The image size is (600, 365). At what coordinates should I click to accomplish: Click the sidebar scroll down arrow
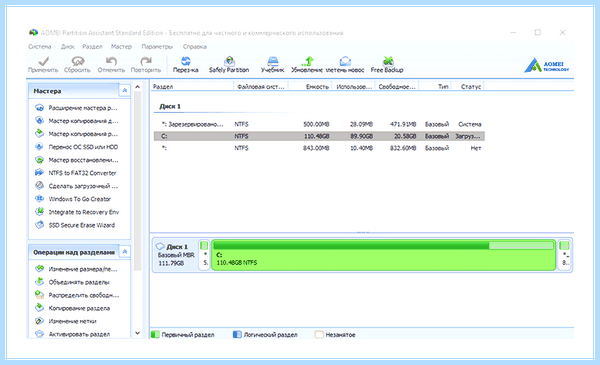point(138,333)
